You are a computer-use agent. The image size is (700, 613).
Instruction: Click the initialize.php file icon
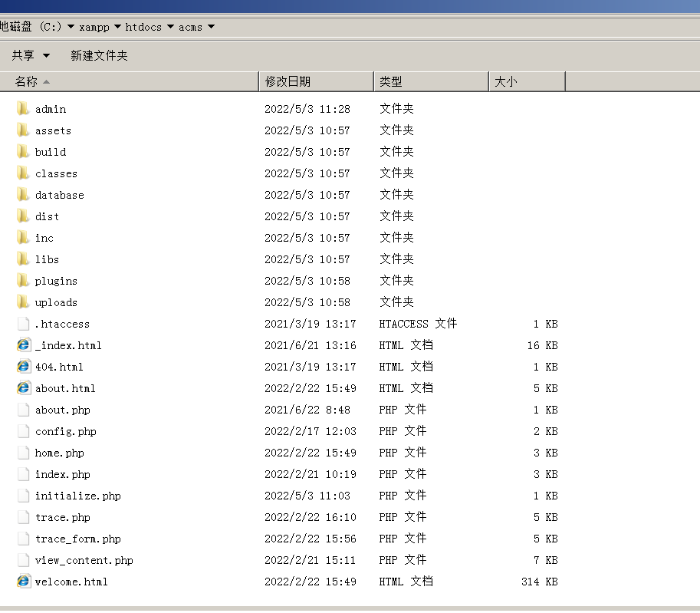[x=23, y=495]
